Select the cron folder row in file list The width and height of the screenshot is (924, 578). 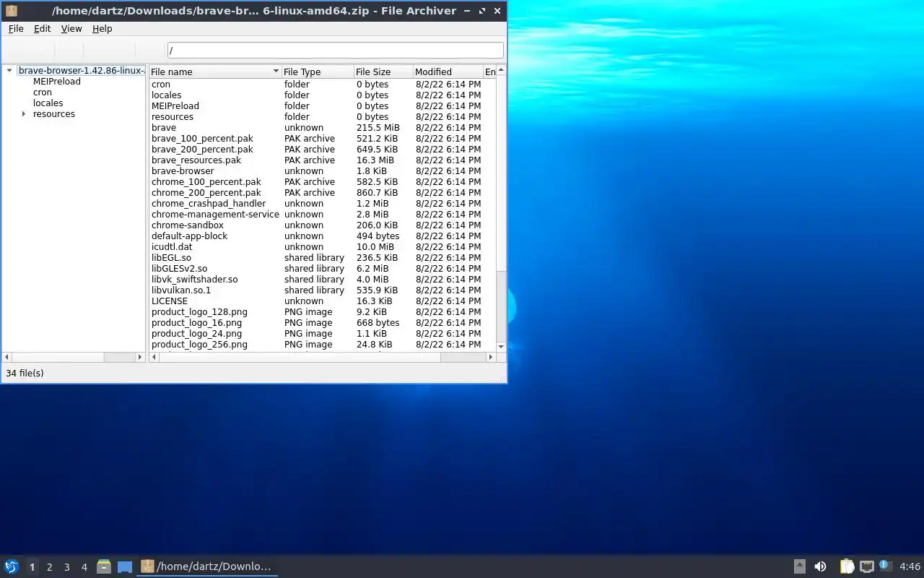pos(322,85)
